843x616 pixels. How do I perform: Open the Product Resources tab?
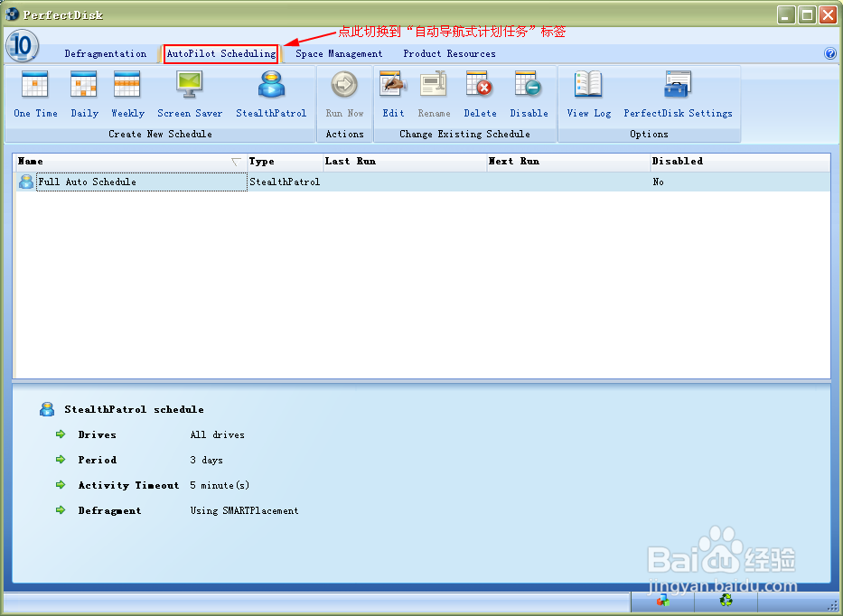point(449,54)
